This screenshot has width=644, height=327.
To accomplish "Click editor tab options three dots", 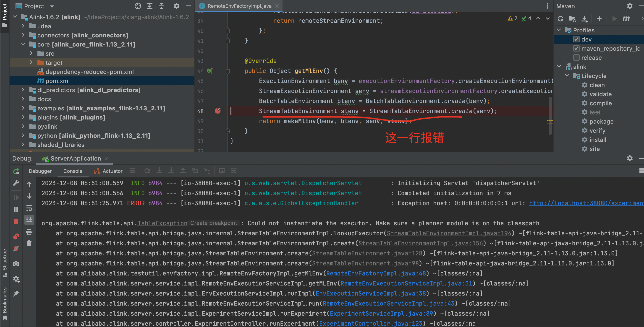I will 547,6.
